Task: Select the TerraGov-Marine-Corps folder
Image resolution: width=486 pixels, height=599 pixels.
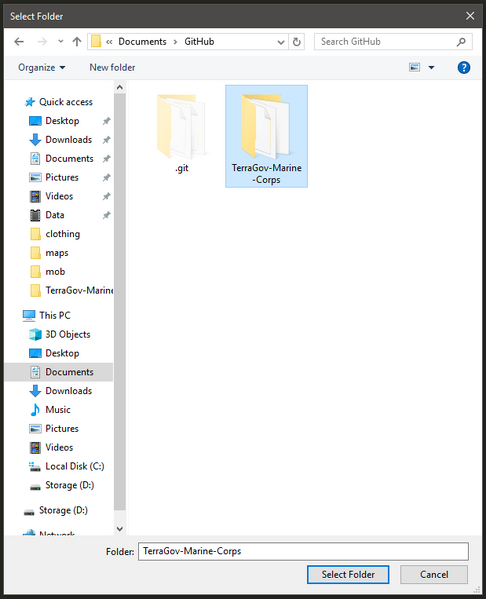Action: point(266,136)
